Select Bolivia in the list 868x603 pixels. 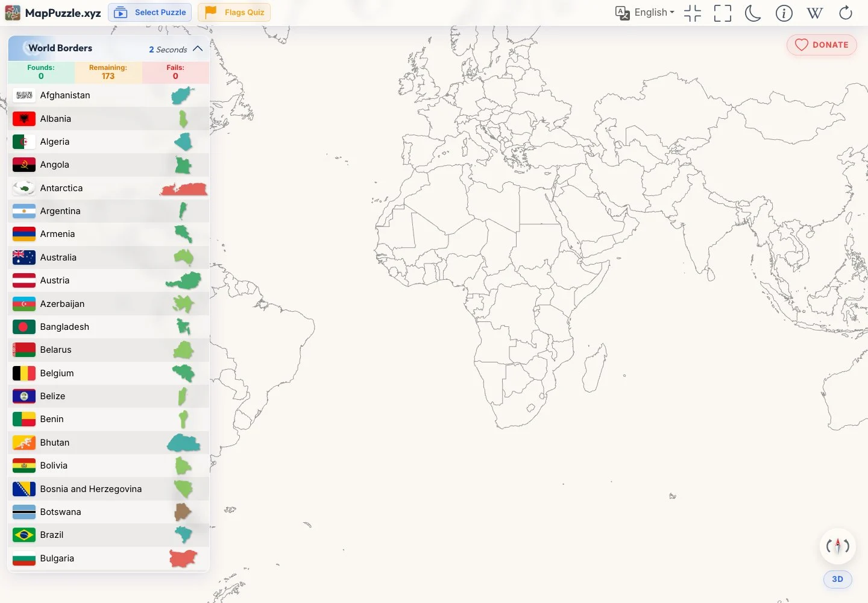(x=108, y=466)
